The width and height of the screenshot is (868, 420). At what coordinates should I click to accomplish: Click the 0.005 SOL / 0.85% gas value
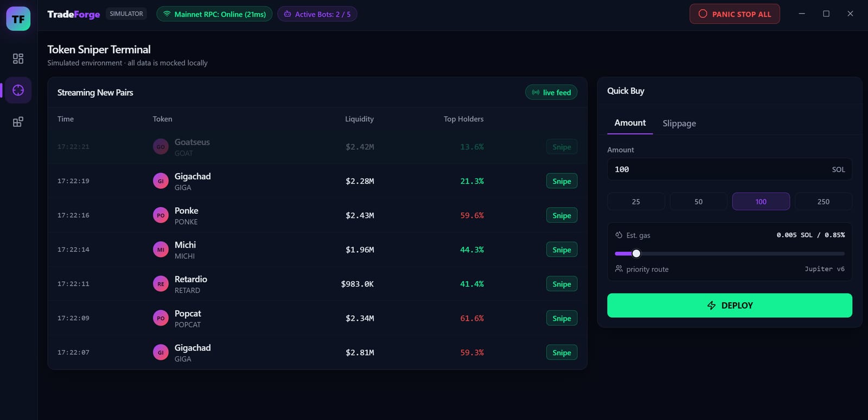pyautogui.click(x=810, y=235)
